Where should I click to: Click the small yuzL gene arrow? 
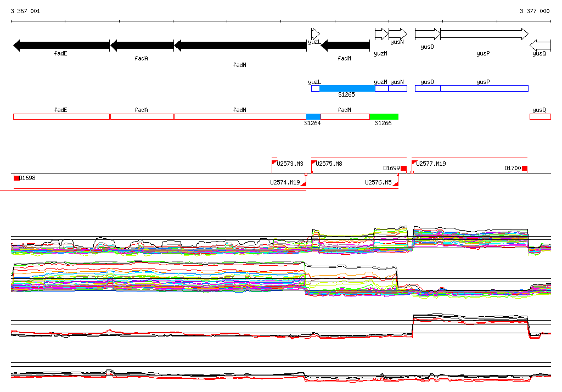click(x=316, y=34)
